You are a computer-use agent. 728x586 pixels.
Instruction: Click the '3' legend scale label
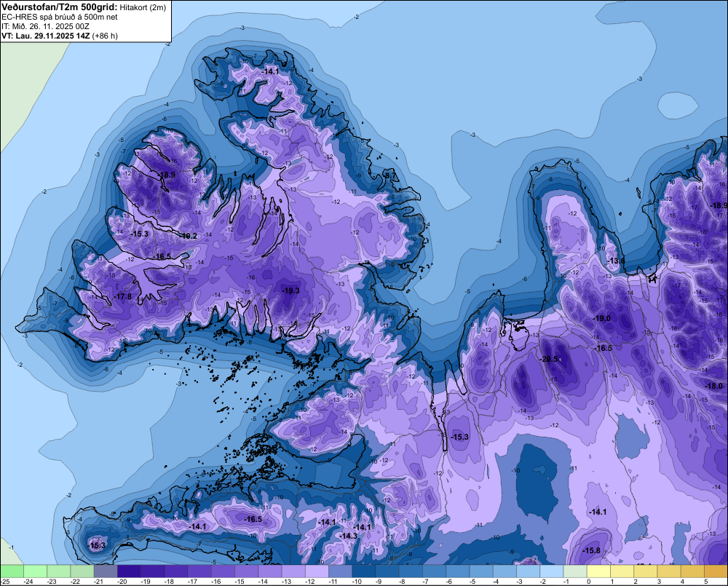point(660,582)
